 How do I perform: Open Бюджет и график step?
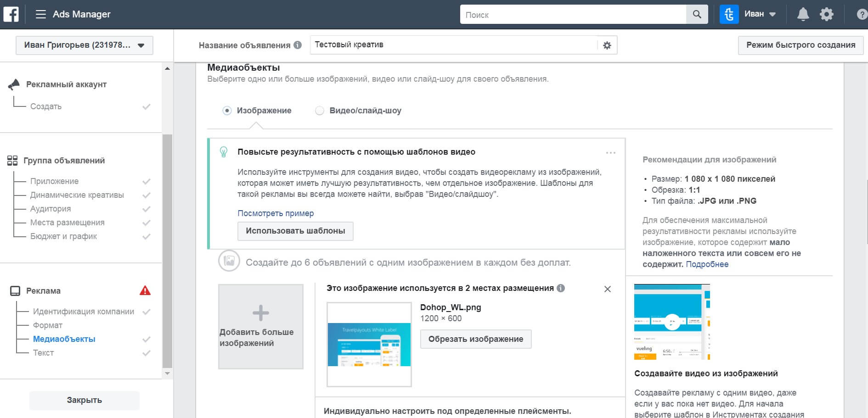pyautogui.click(x=64, y=236)
